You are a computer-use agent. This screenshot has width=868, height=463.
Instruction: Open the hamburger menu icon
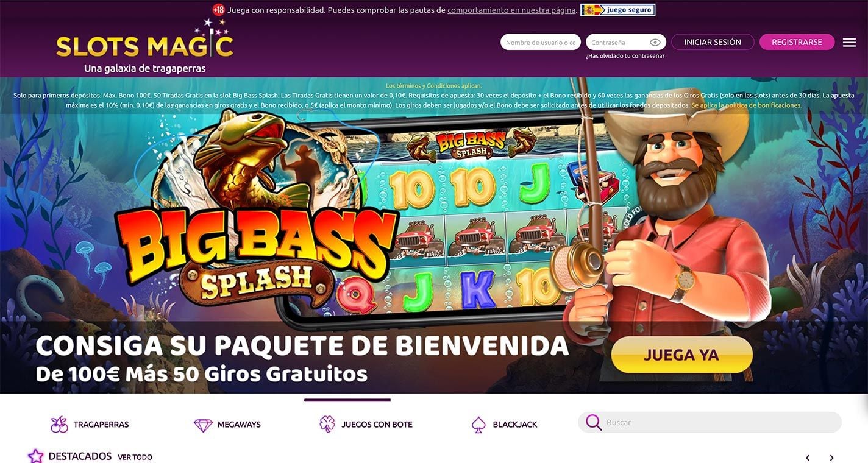point(849,42)
